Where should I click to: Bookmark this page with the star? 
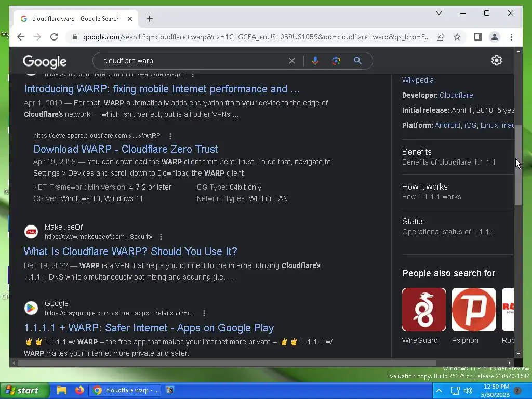tap(457, 37)
